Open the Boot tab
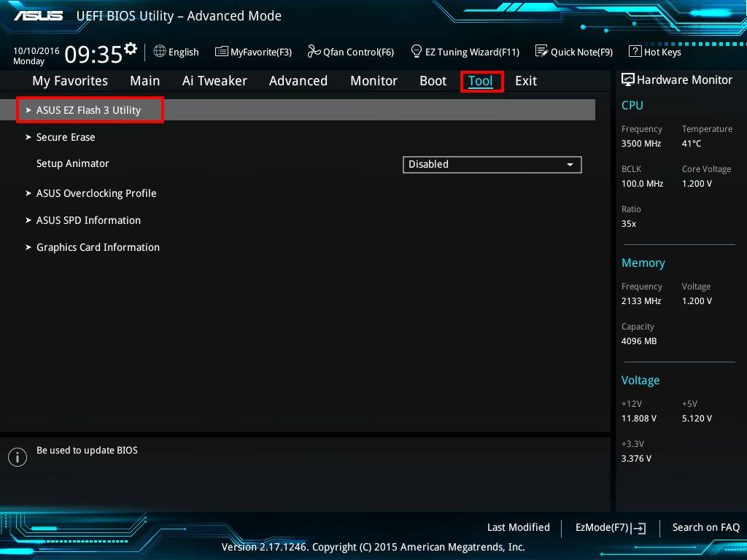Viewport: 747px width, 560px height. point(433,81)
